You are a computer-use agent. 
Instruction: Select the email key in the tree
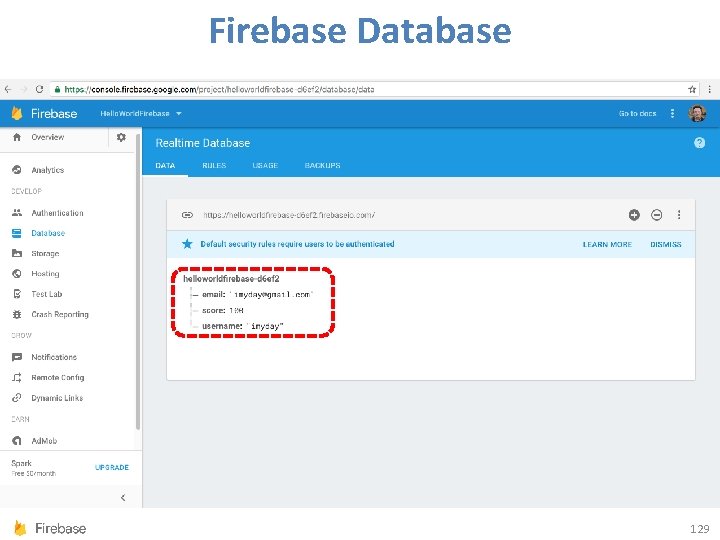(x=214, y=294)
